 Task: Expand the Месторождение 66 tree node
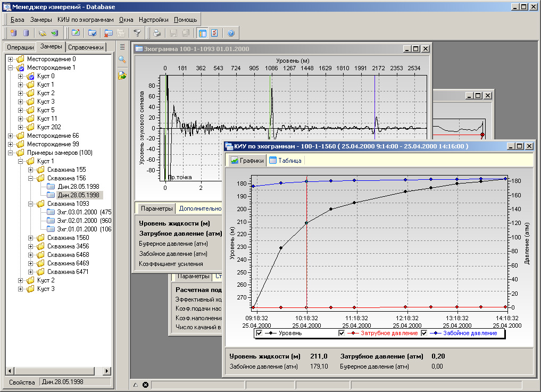click(x=11, y=136)
